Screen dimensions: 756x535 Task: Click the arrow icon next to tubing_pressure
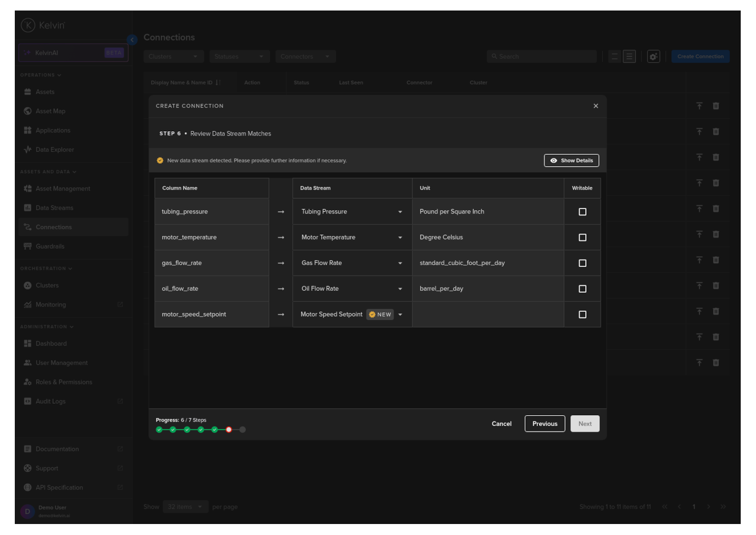pyautogui.click(x=281, y=212)
